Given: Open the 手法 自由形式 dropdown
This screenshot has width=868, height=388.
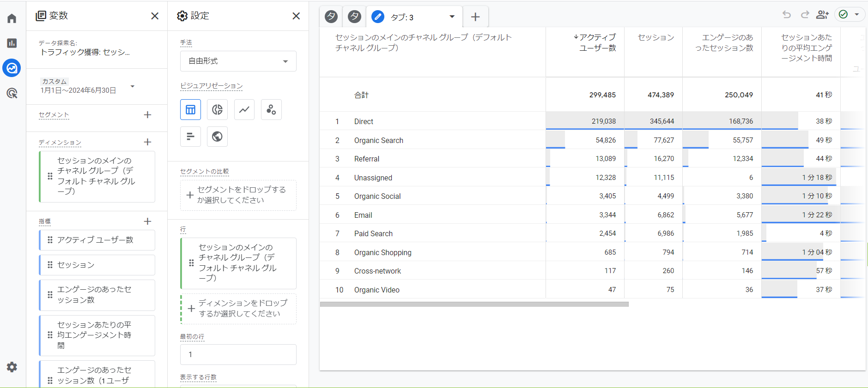Looking at the screenshot, I should point(238,61).
